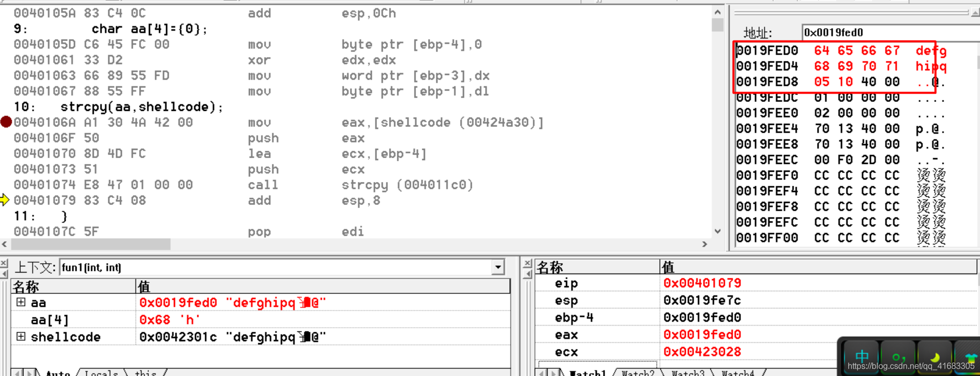Click disassembly vertical scrollbar down arrow

718,231
